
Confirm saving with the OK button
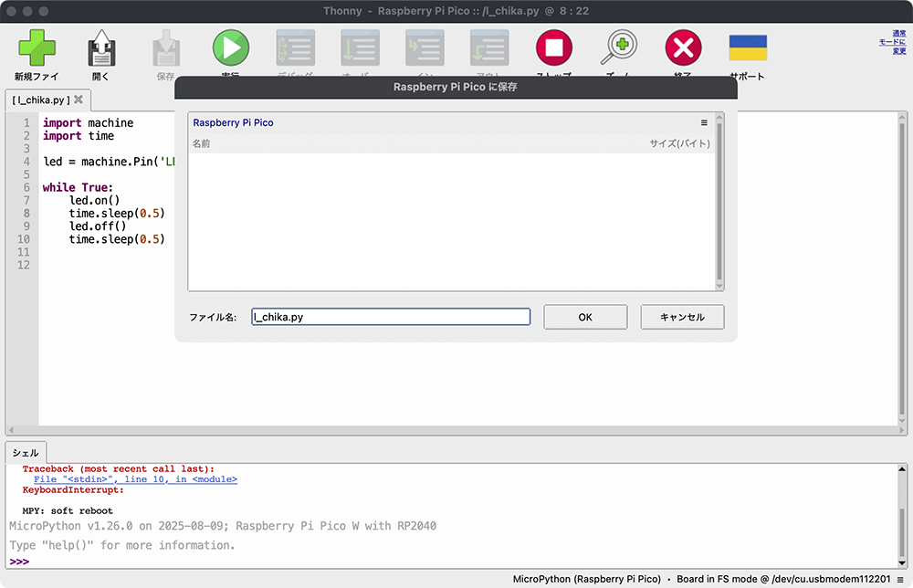coord(585,317)
